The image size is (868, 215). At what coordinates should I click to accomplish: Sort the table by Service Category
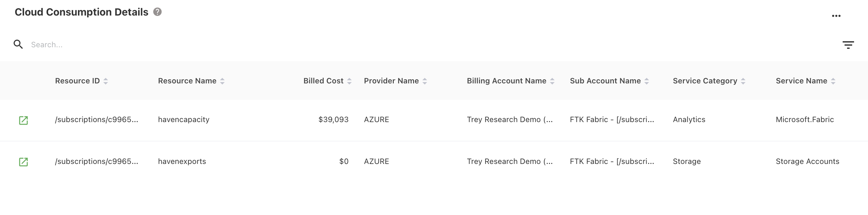click(743, 81)
